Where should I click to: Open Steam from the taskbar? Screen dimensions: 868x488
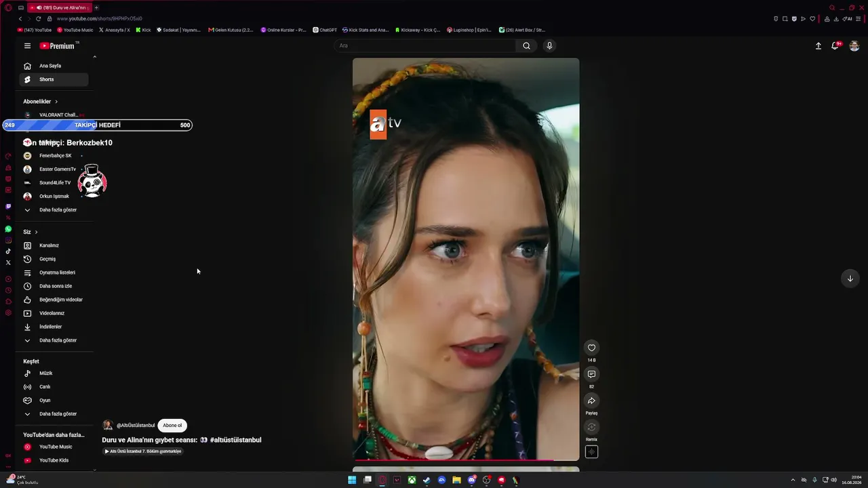tap(427, 480)
